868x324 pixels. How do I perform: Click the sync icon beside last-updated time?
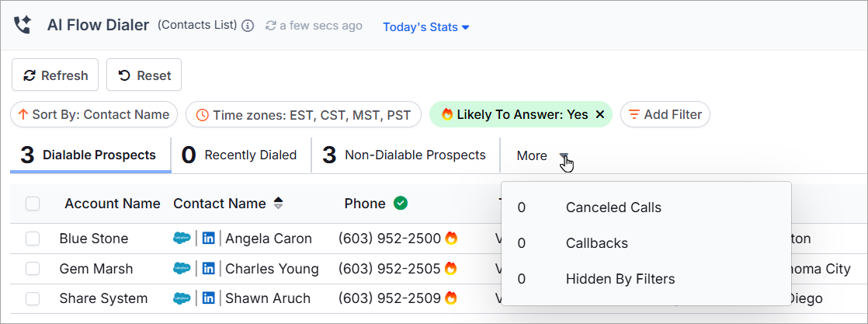tap(271, 26)
